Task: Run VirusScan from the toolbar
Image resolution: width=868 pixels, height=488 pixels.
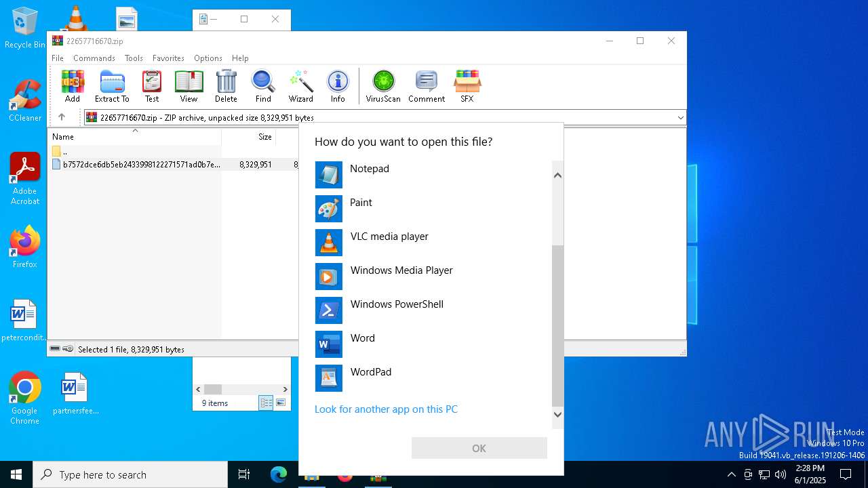Action: (383, 86)
